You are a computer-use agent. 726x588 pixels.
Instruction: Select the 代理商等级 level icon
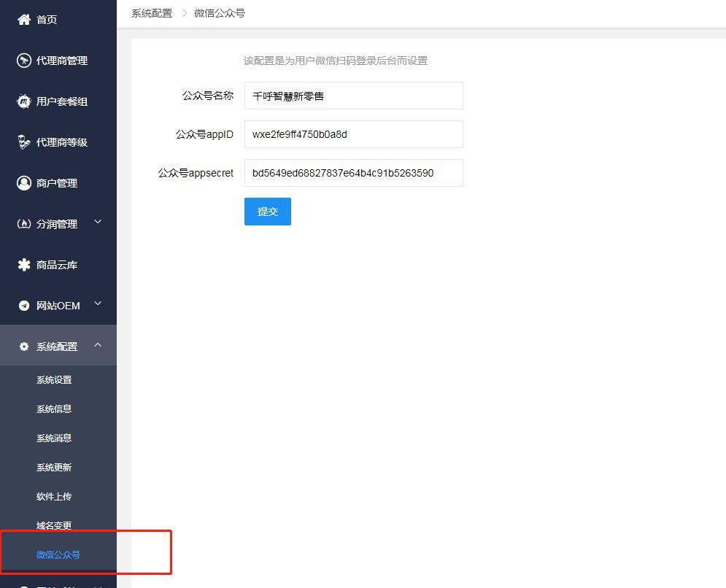pyautogui.click(x=24, y=142)
